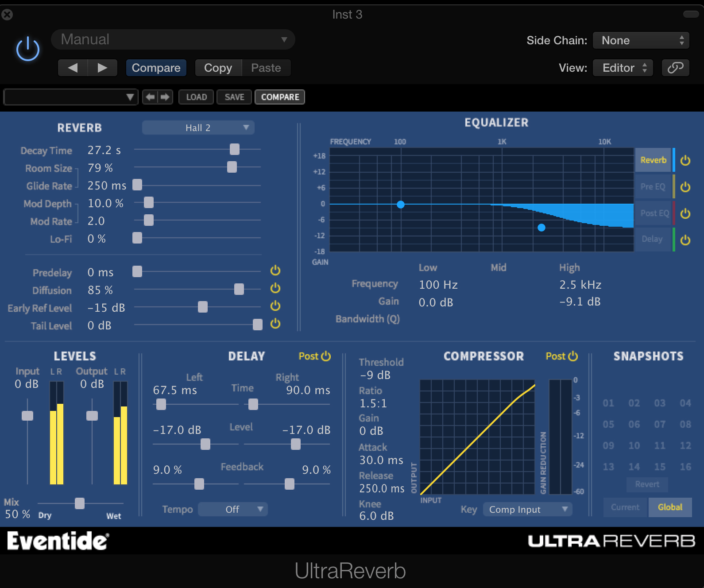Click the High band EQ node on graph

[542, 228]
